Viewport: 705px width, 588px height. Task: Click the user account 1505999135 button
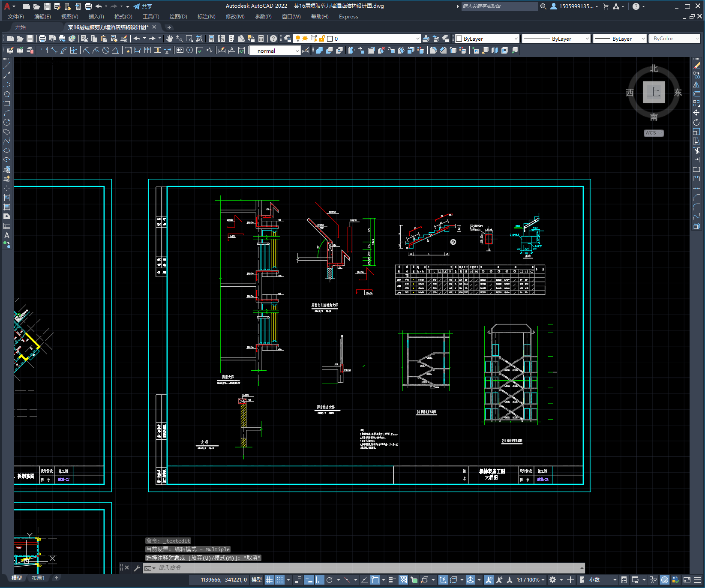click(x=574, y=6)
